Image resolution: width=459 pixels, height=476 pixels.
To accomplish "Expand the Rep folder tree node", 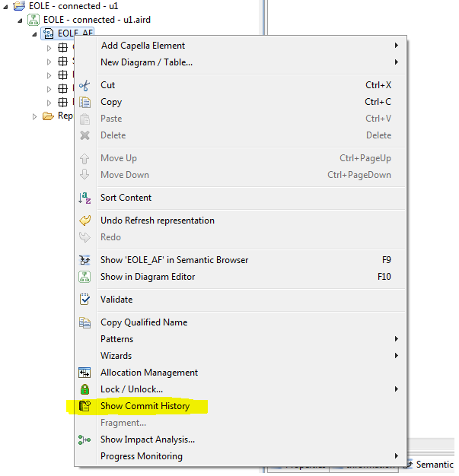I will (x=35, y=116).
